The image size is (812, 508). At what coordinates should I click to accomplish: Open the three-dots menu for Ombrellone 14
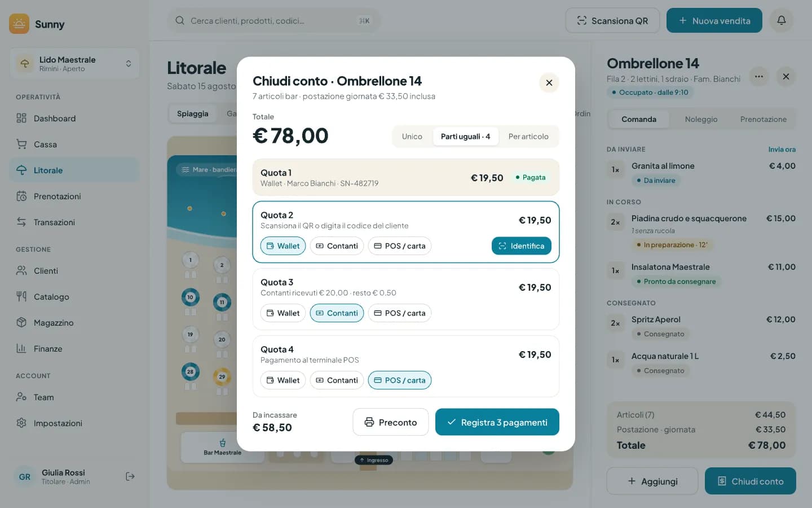[759, 76]
